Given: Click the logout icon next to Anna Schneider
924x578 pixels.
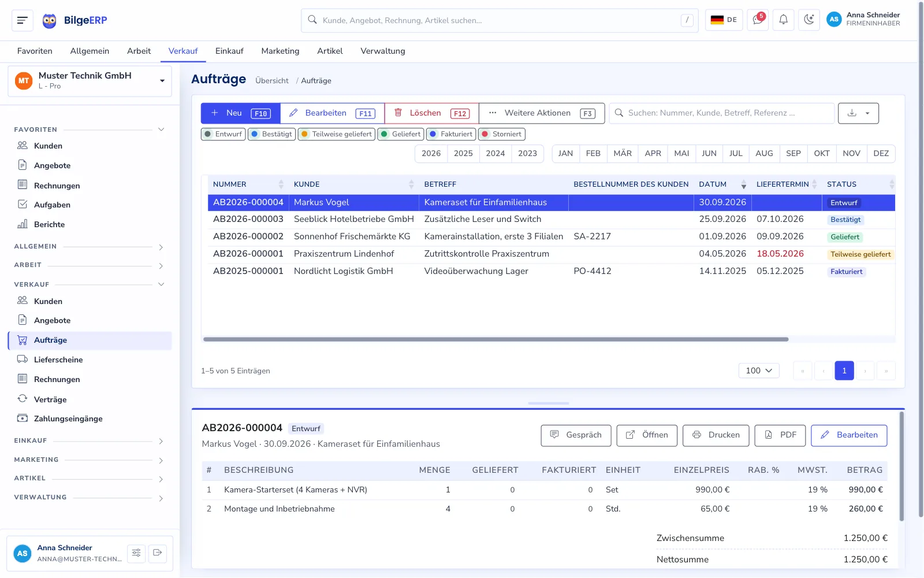Looking at the screenshot, I should click(x=158, y=553).
